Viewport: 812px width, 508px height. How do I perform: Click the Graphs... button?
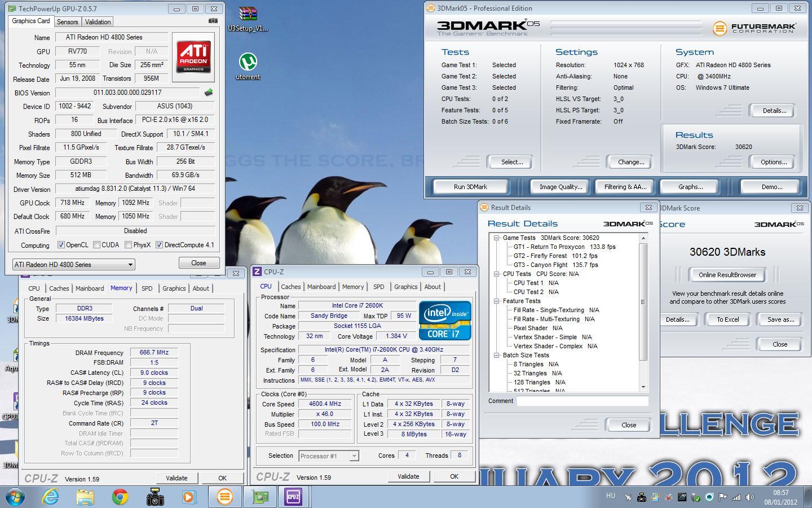pos(690,187)
